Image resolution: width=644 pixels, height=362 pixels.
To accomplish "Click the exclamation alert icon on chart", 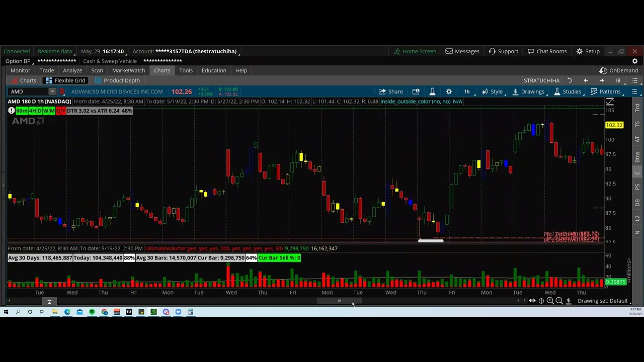I will click(x=11, y=111).
